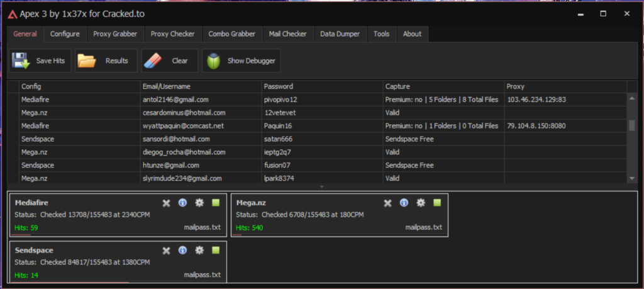Open info for the Mediafire job

(183, 203)
